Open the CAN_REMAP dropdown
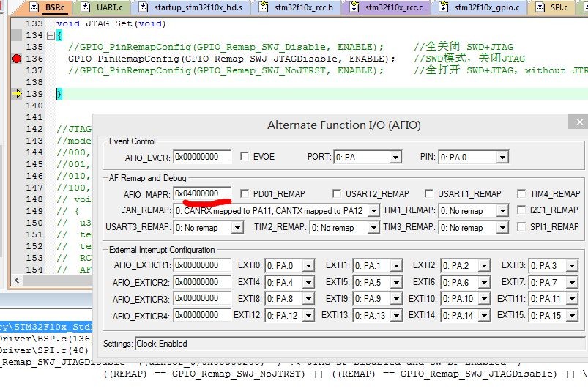588x392 pixels. 276,211
